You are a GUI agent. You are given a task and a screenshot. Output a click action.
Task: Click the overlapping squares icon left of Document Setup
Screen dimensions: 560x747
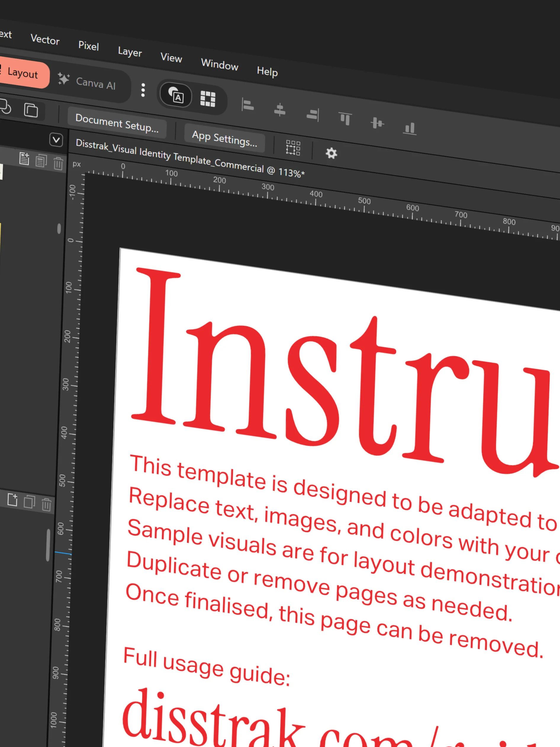point(31,110)
